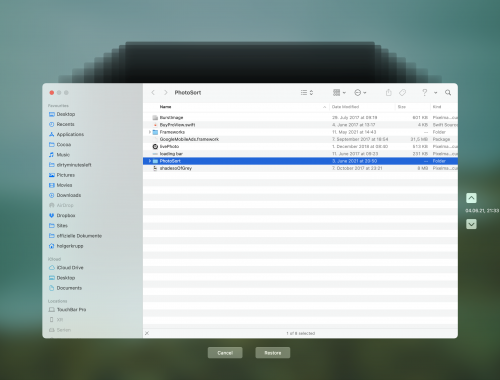Image resolution: width=500 pixels, height=380 pixels.
Task: Open Music in the sidebar
Action: (x=63, y=155)
